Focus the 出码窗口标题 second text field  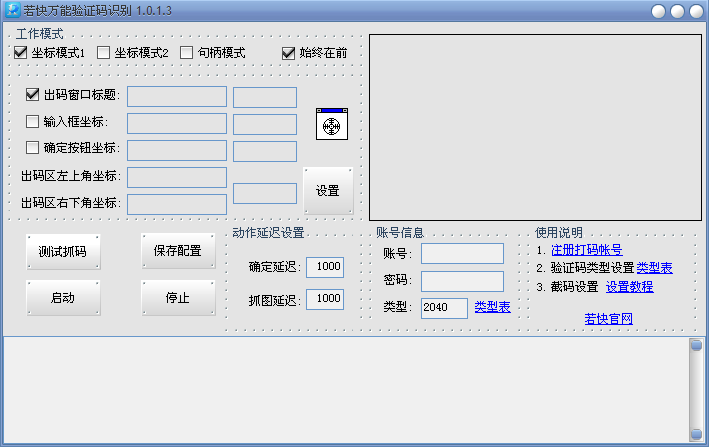coord(265,98)
